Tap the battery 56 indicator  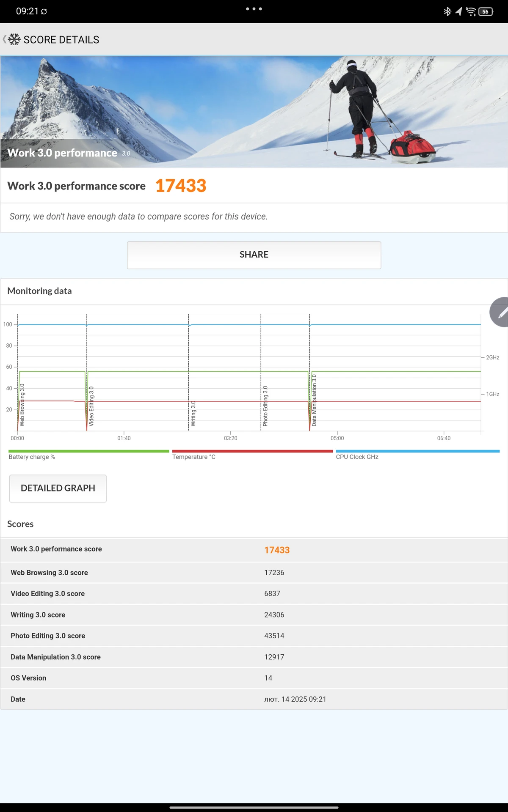click(x=486, y=11)
